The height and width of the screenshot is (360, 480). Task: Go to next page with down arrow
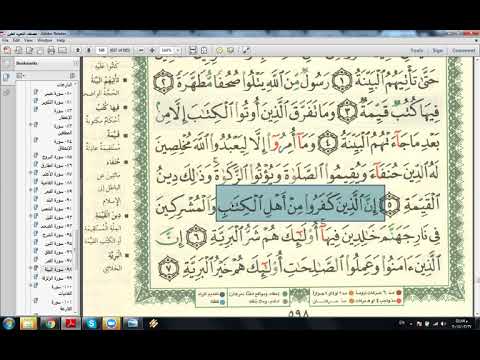coord(89,50)
